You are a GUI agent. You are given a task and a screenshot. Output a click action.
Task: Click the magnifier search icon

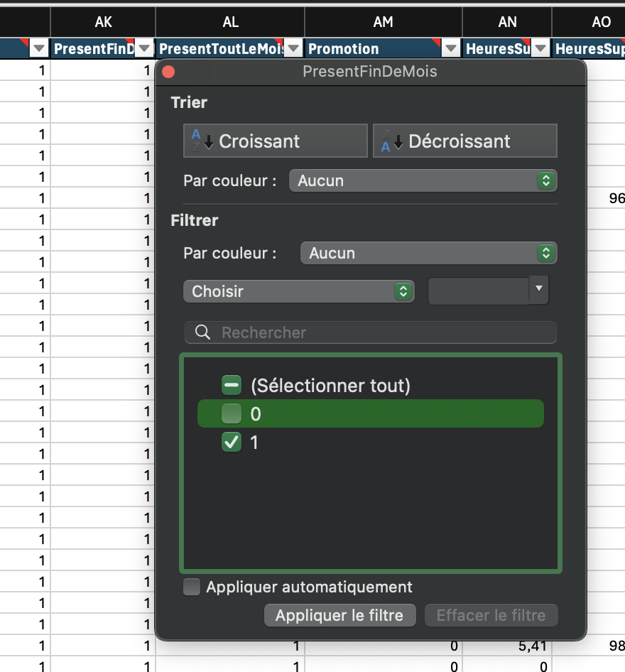click(x=202, y=332)
